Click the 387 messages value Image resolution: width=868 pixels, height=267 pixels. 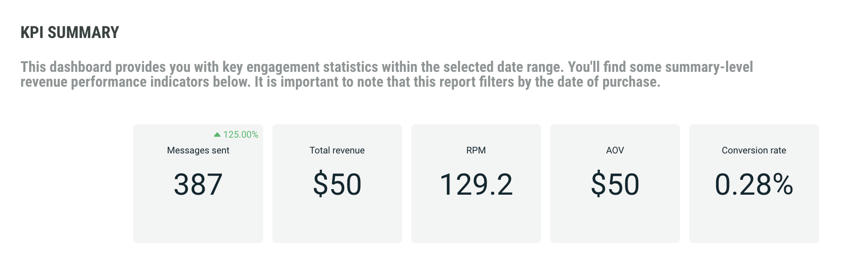pos(198,184)
